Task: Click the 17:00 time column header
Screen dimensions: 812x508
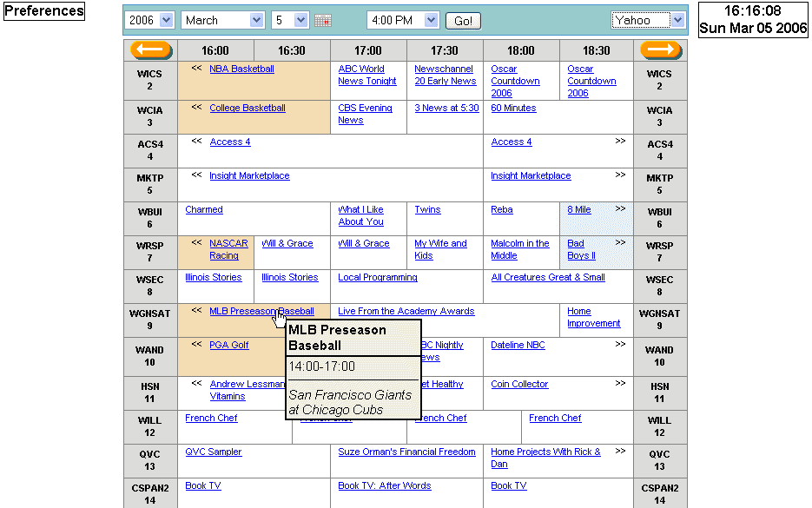Action: 367,50
